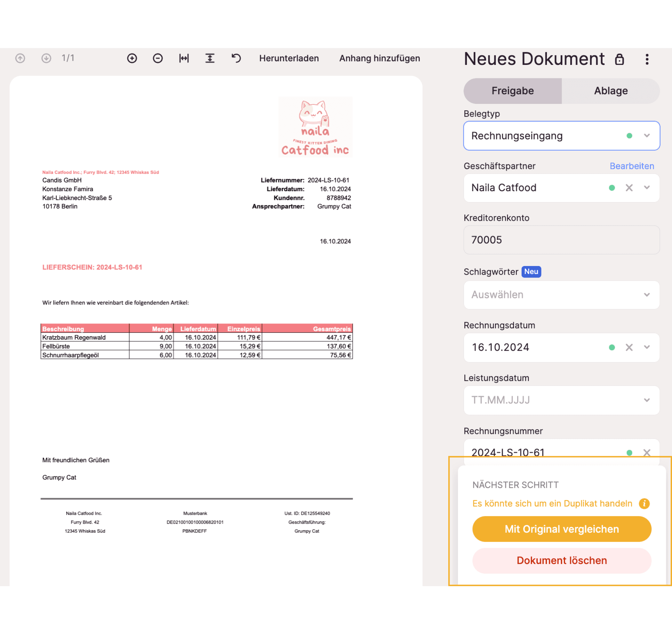Click the Bearbeiten link for Geschäftspartner
The image size is (672, 634).
click(631, 166)
